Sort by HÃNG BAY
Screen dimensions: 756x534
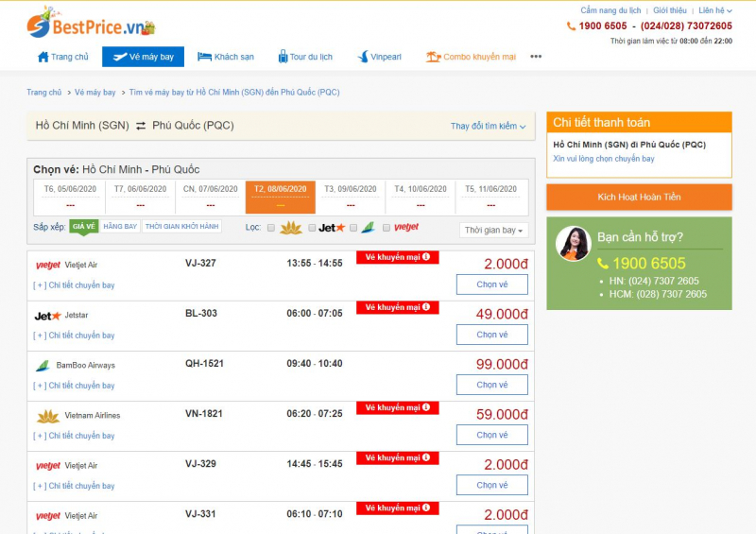(120, 226)
